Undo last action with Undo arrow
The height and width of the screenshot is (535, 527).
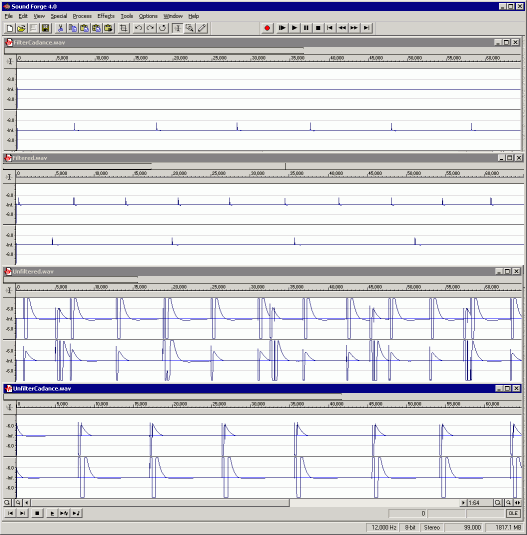pos(138,28)
